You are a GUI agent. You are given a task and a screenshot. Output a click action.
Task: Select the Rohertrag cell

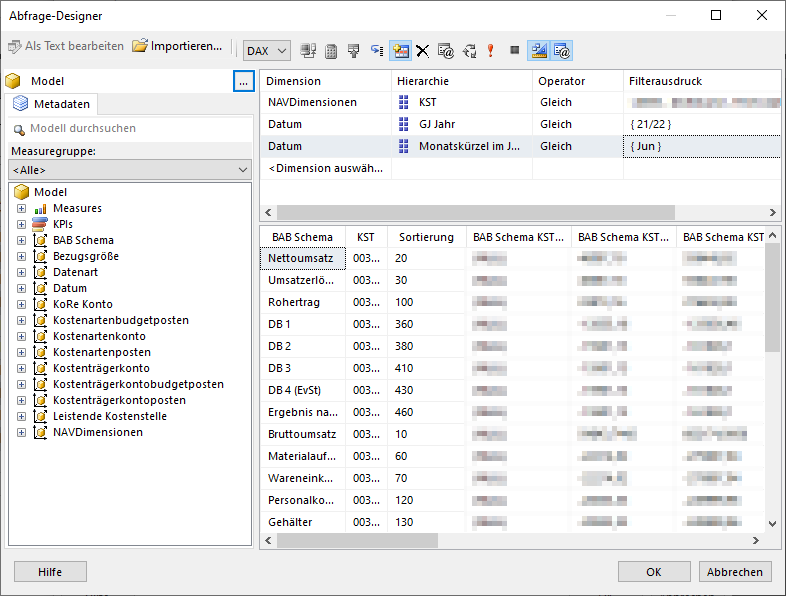[x=303, y=302]
